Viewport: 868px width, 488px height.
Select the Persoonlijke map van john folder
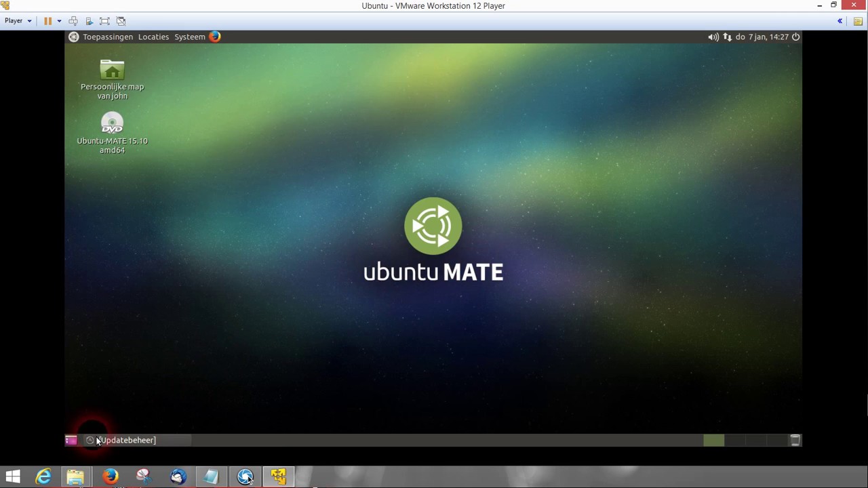(112, 80)
